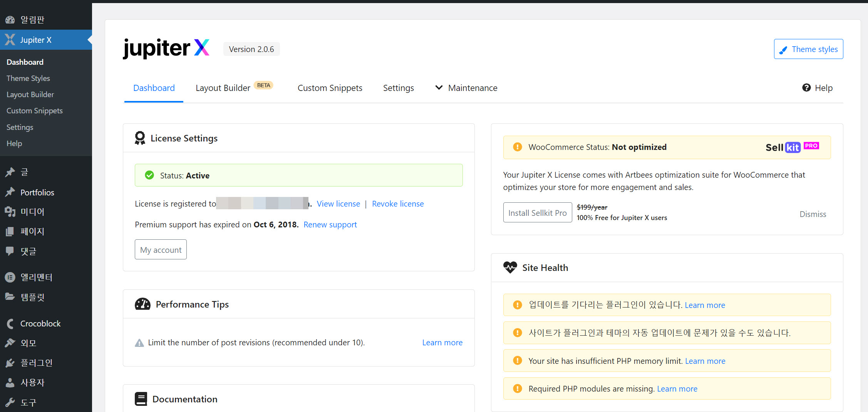Click Install Sellkit Pro

[538, 212]
